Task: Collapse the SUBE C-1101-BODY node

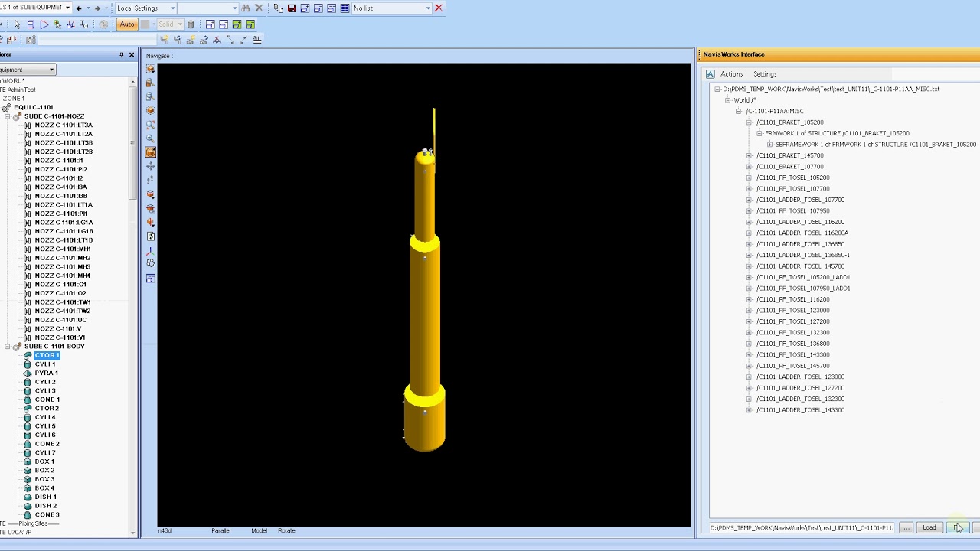Action: coord(8,347)
